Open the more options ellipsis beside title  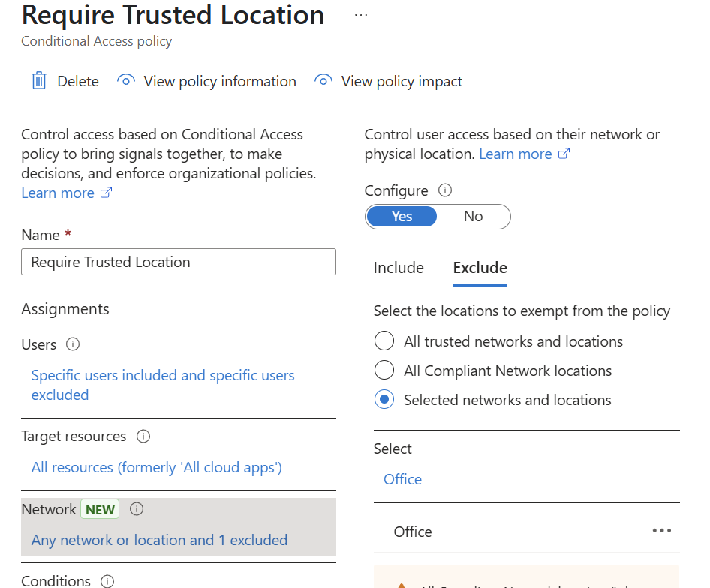361,15
